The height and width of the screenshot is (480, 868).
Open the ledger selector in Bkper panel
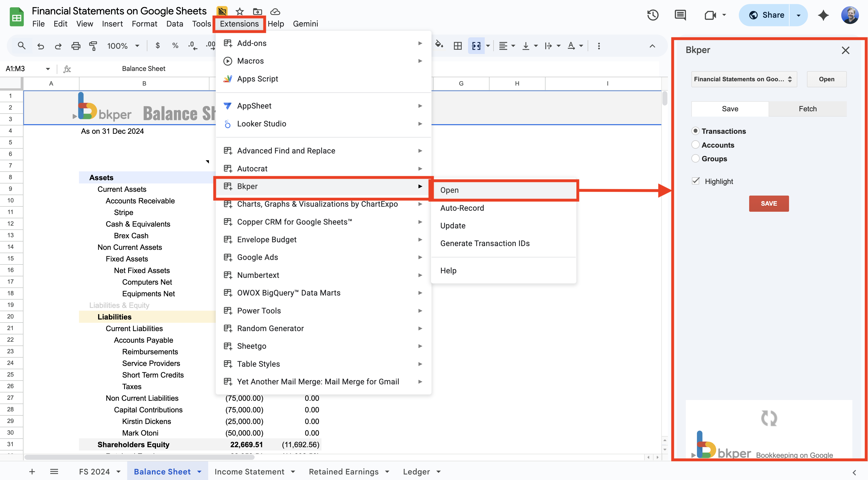tap(744, 79)
